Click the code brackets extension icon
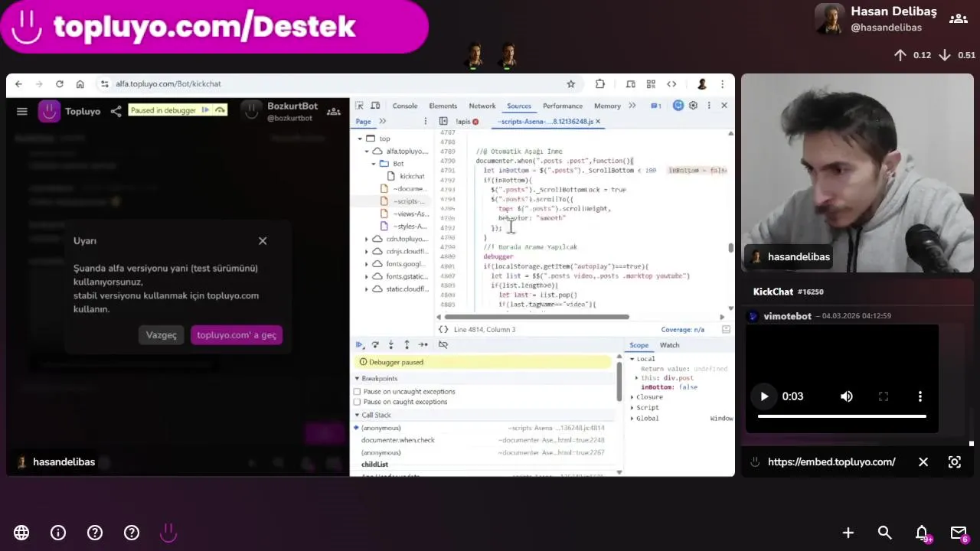This screenshot has height=551, width=980. coord(671,84)
